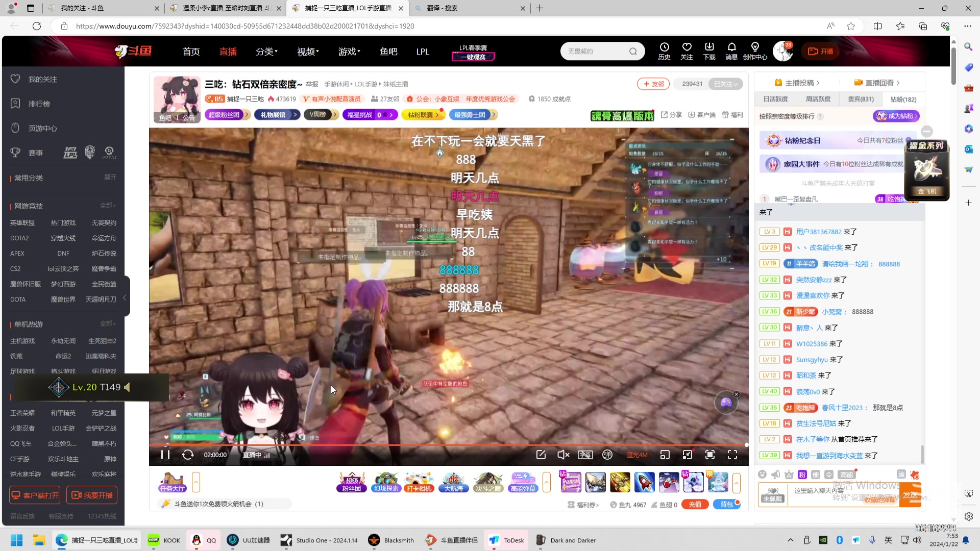980x551 pixels.
Task: Click the megaphone broadcast icon in chat
Action: pos(775,474)
